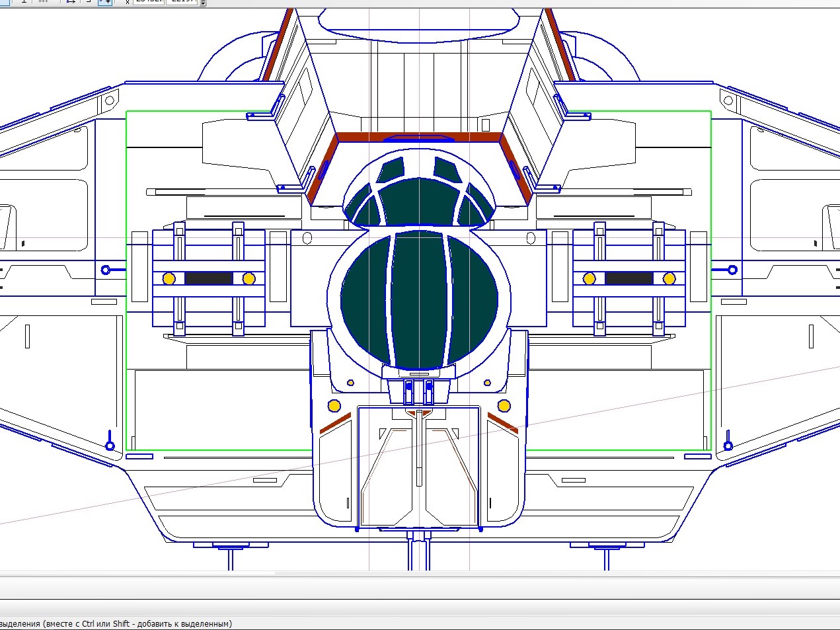The width and height of the screenshot is (840, 630).
Task: Select the leftmost yellow circle on left module
Action: [x=169, y=279]
